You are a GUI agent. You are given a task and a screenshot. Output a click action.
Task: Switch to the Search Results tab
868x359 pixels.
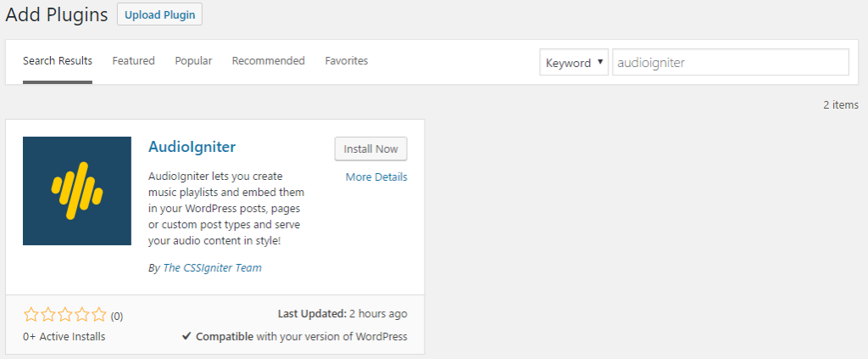click(58, 61)
